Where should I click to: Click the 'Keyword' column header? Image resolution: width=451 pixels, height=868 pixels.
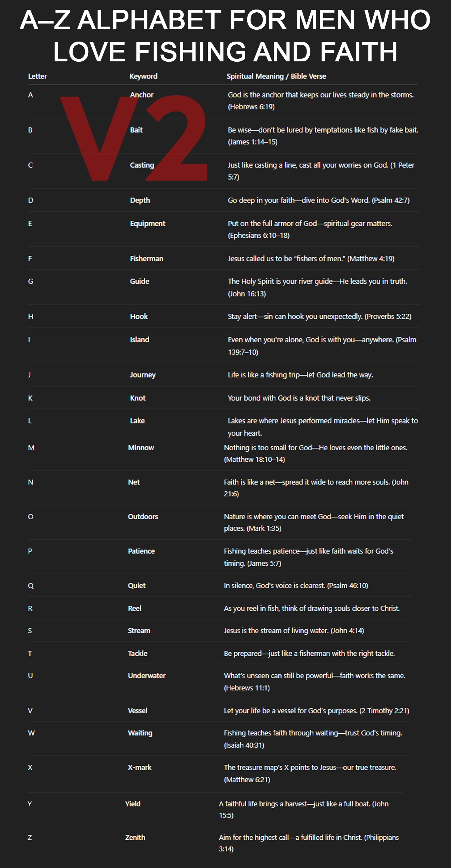tap(143, 76)
